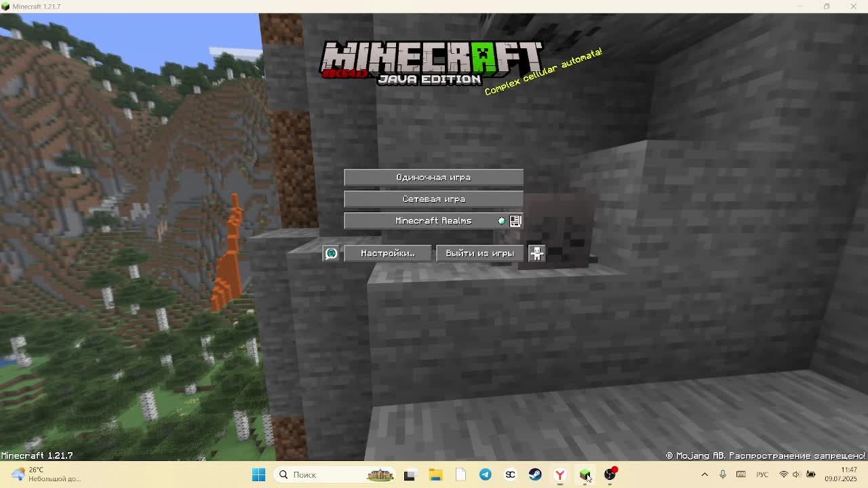Screen dimensions: 868x488
Task: Open Yandex Browser from the taskbar
Action: pos(560,474)
